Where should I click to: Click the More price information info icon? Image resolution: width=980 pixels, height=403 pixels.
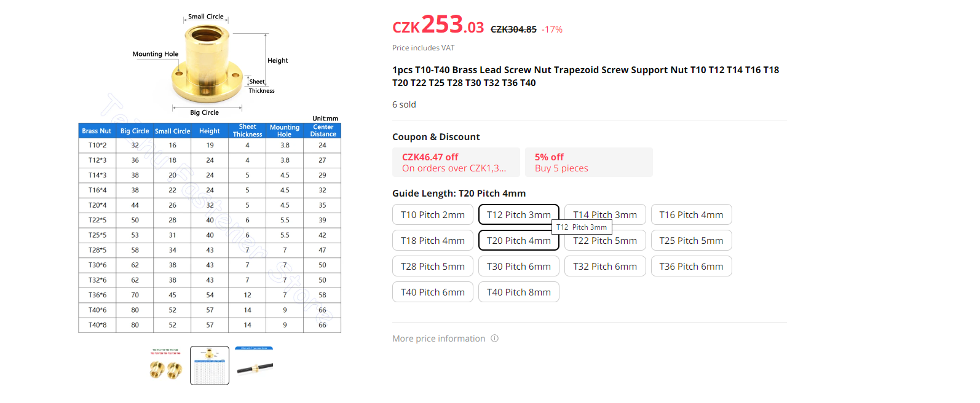495,338
